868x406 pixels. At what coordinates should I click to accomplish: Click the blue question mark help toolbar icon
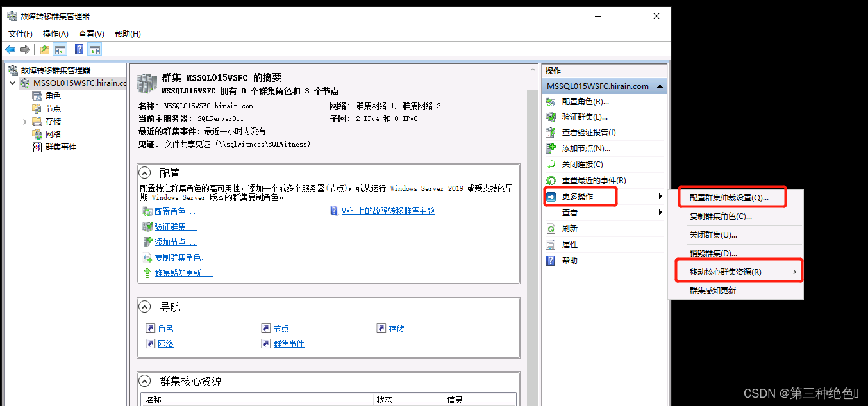click(79, 49)
